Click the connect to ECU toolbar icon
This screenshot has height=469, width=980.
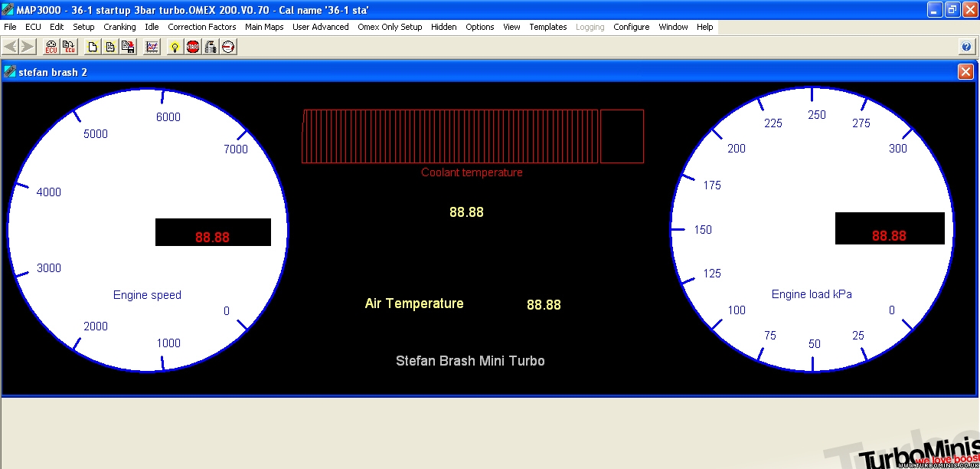click(x=51, y=48)
